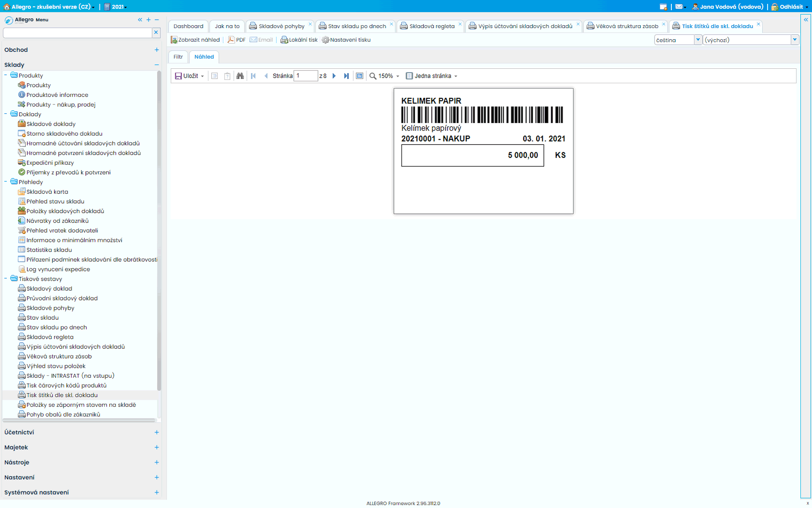
Task: Open the čeština language dropdown
Action: pos(697,40)
